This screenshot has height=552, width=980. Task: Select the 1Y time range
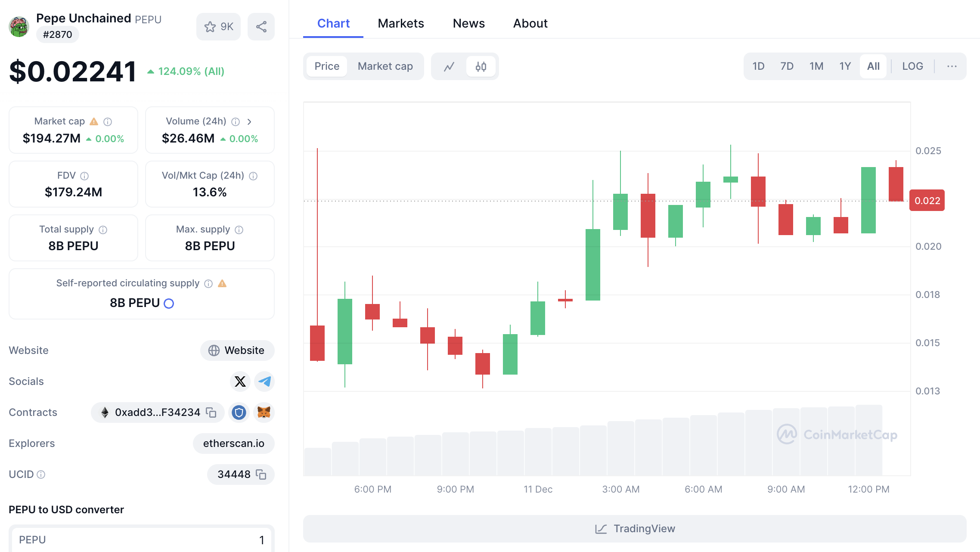pyautogui.click(x=845, y=66)
